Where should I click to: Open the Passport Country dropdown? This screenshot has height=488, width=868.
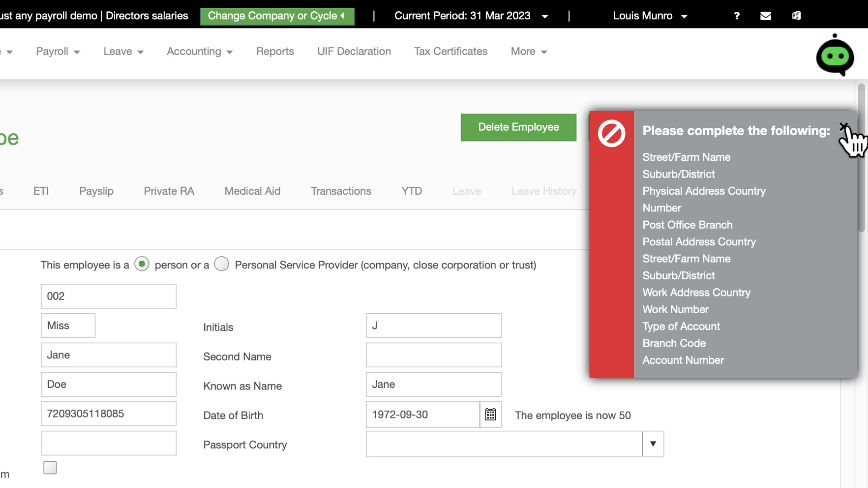click(652, 444)
